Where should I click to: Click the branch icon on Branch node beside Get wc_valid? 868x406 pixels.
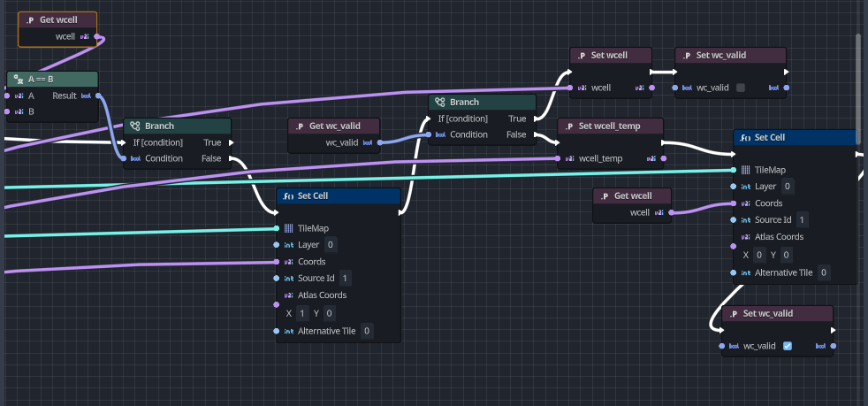[x=439, y=103]
